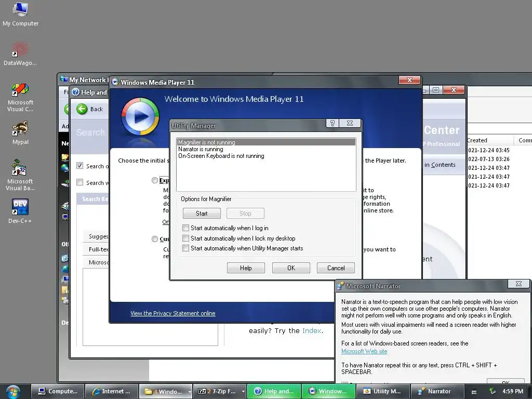Uncheck the first Search checkbox in Help
This screenshot has height=399, width=532.
[79, 166]
